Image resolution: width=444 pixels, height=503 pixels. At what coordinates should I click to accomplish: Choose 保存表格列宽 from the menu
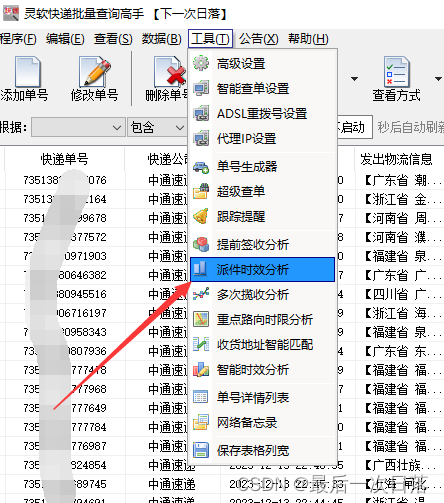pos(262,450)
